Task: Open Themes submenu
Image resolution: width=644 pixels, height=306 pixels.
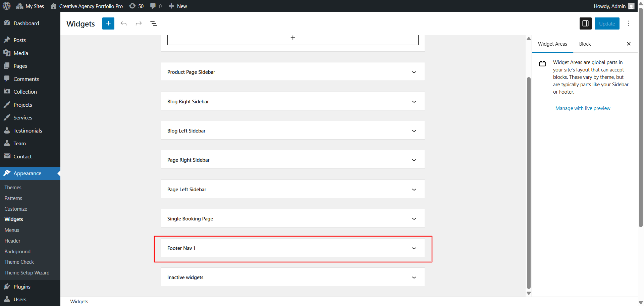Action: (13, 187)
